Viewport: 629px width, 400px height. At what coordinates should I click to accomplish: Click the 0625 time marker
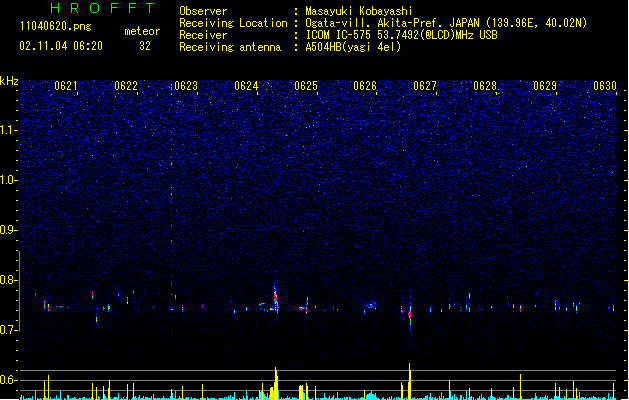[x=306, y=86]
